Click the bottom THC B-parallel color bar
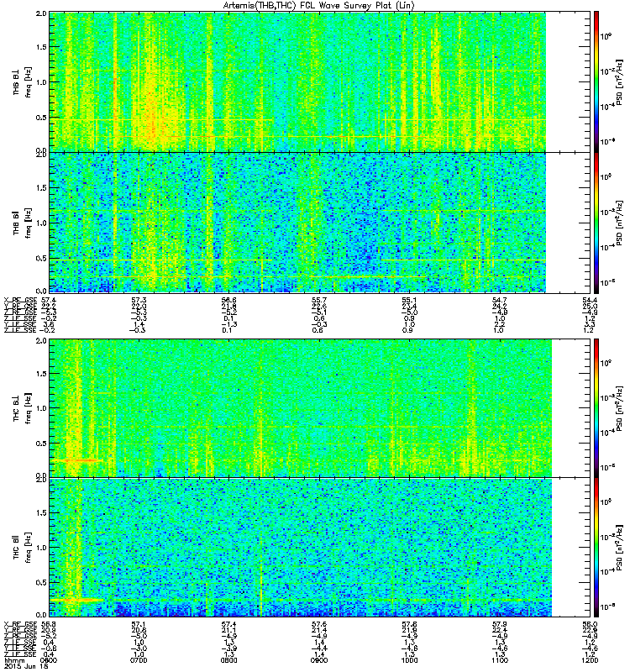630x672 pixels. (x=596, y=548)
